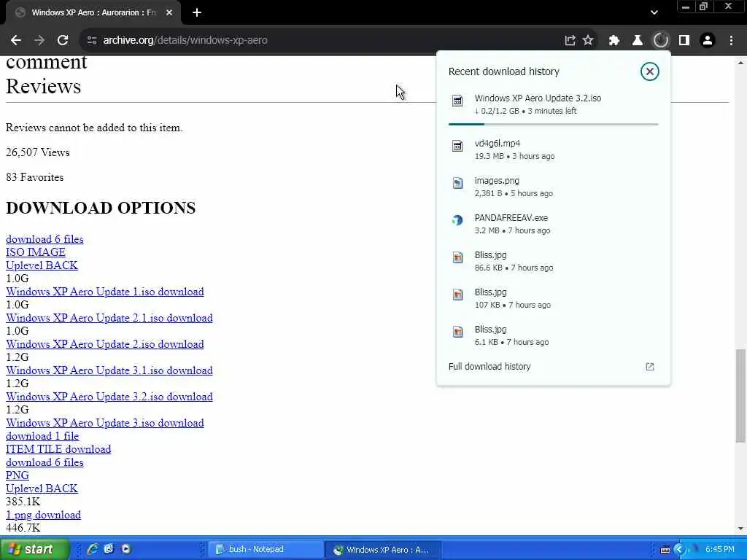Click the '83 Favorites' text
This screenshot has height=560, width=747.
[x=35, y=177]
